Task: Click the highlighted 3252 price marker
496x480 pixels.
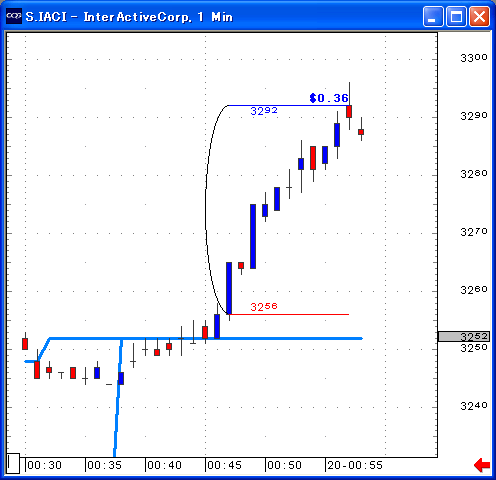Action: (x=464, y=336)
